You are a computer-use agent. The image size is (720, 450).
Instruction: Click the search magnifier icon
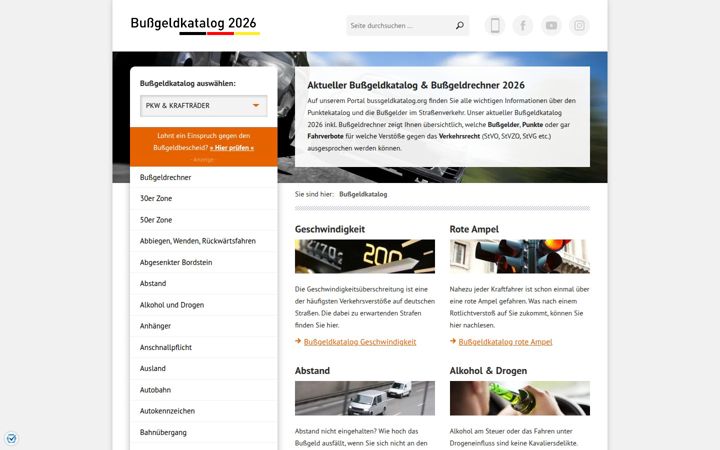point(460,26)
